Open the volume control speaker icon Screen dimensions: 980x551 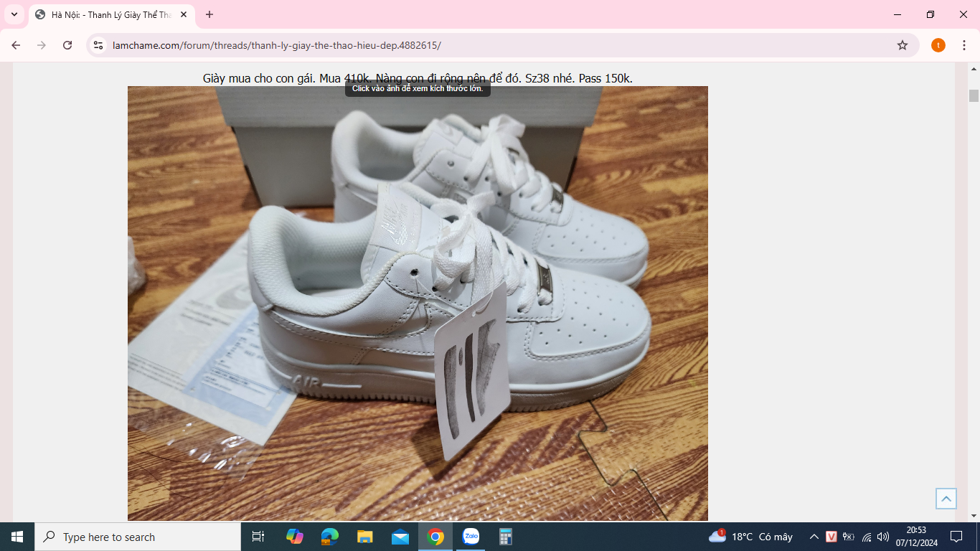pyautogui.click(x=883, y=537)
